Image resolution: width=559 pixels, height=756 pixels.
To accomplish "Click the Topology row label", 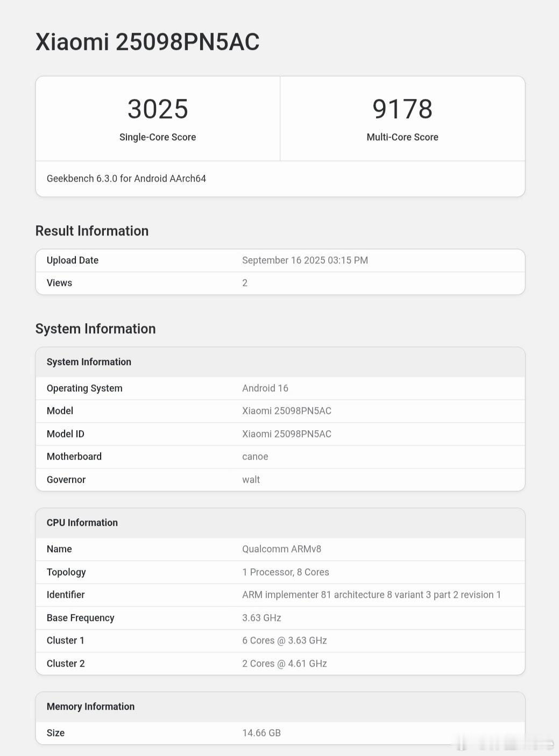I will (x=66, y=572).
